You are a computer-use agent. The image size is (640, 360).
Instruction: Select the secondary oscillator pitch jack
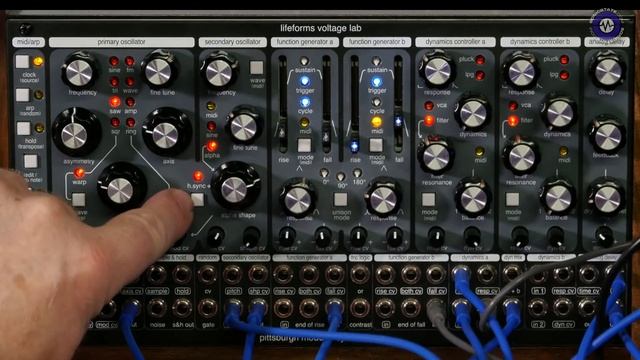tap(233, 275)
